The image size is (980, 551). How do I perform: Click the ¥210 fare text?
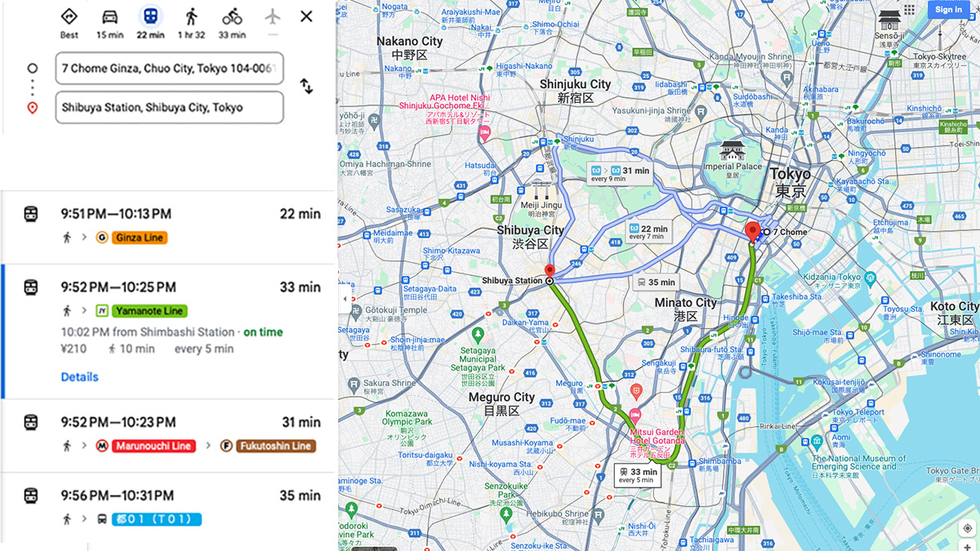tap(73, 349)
